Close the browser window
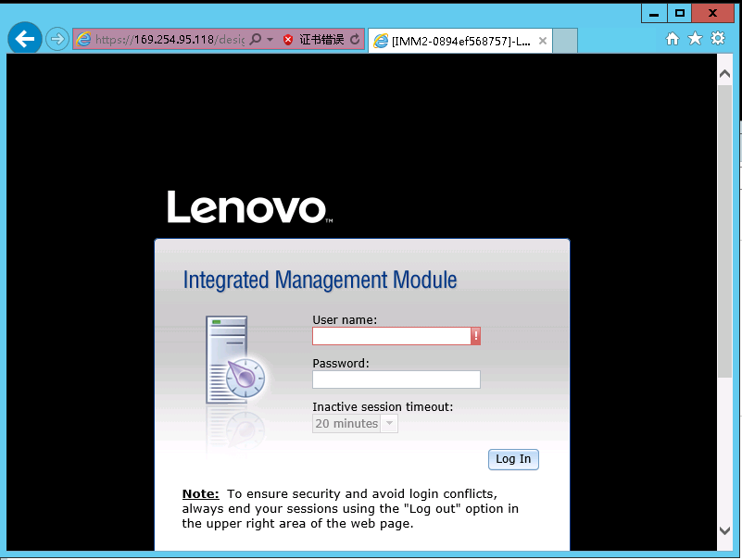742x560 pixels. [712, 13]
